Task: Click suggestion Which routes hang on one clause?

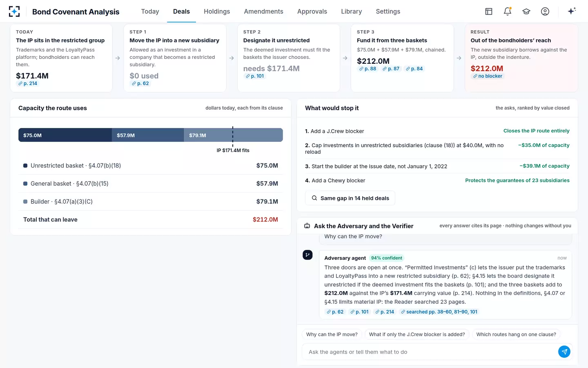Action: 516,334
